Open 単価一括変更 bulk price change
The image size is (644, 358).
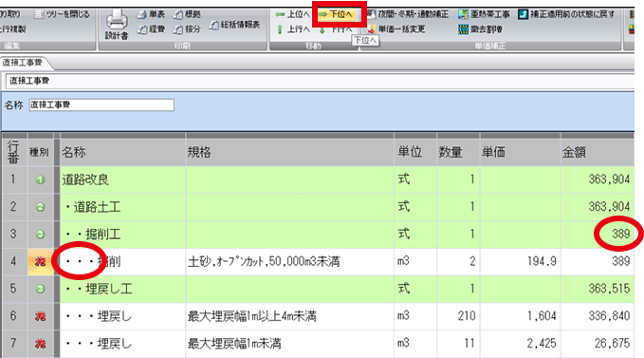pos(396,29)
